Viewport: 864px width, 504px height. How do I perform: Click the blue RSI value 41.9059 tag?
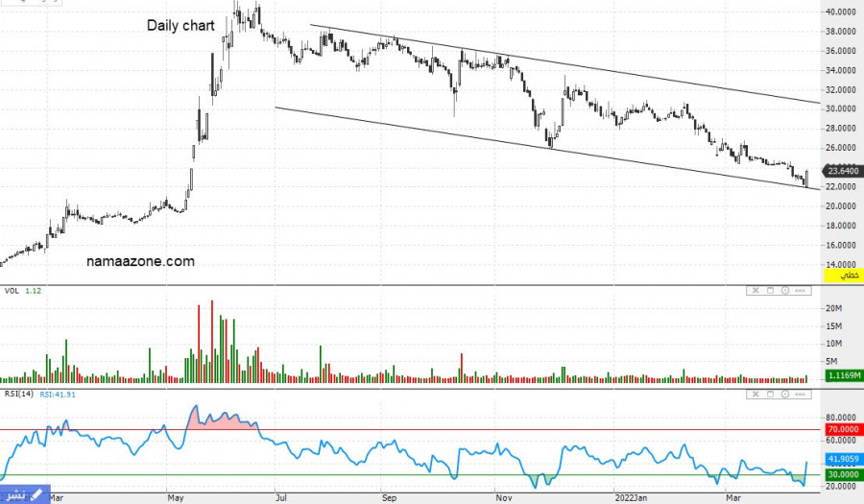coord(842,459)
